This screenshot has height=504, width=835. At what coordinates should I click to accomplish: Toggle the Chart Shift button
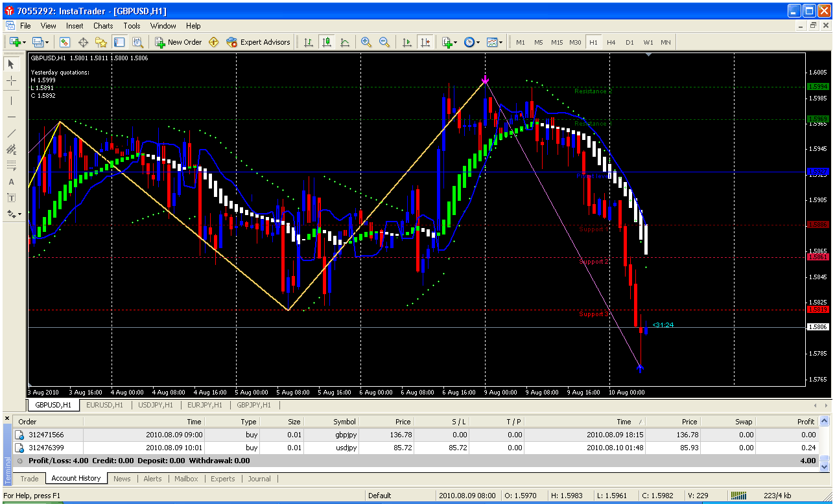(x=425, y=42)
